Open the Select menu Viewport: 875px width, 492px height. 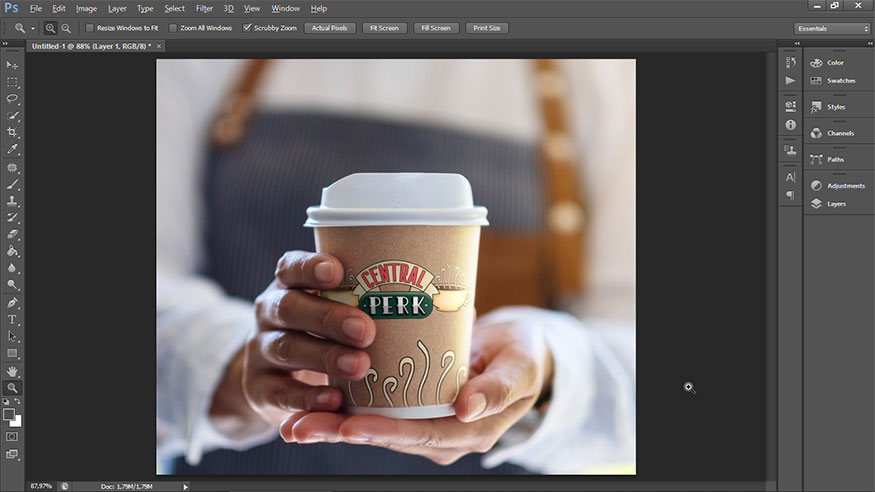coord(174,8)
